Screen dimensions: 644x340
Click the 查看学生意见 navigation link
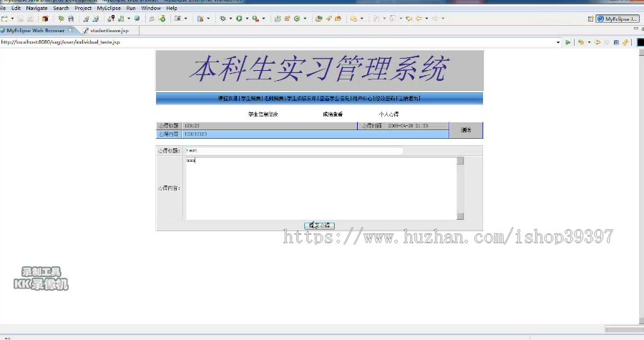pyautogui.click(x=334, y=98)
